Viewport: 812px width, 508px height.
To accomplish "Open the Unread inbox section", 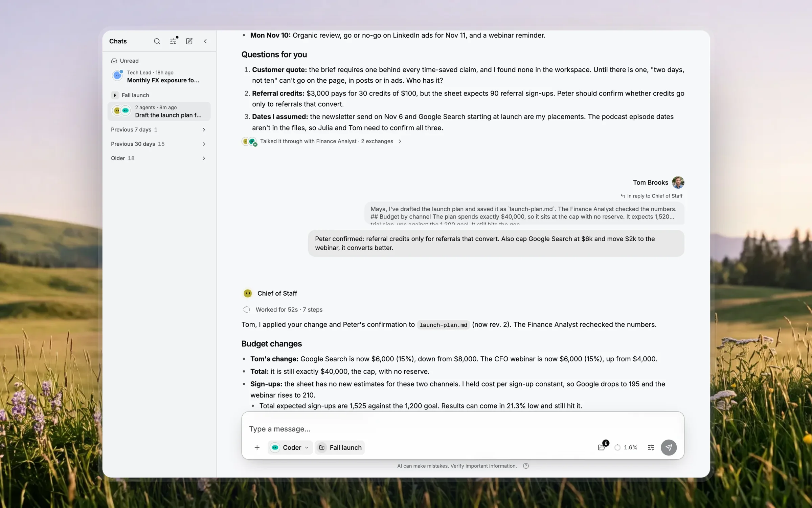I will (125, 61).
